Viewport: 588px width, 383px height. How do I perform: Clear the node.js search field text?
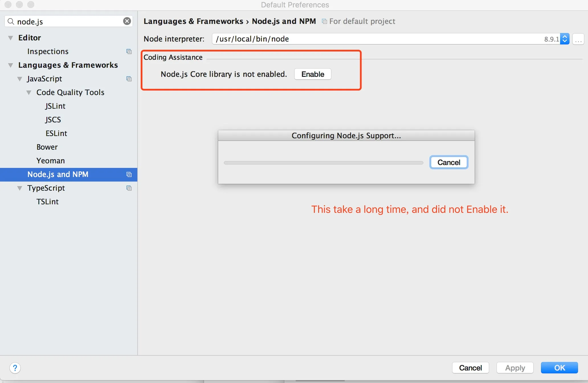(x=127, y=21)
